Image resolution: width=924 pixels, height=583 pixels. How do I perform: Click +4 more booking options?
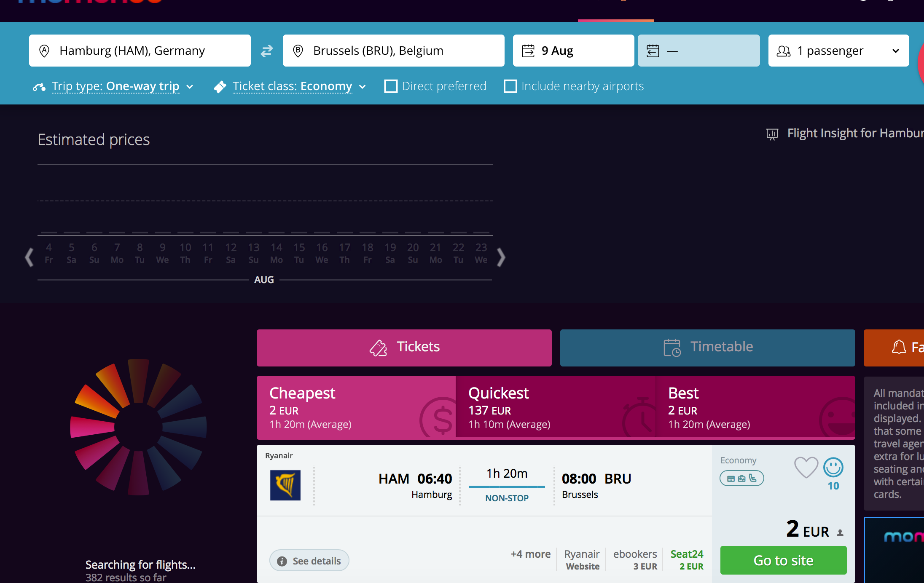pyautogui.click(x=531, y=554)
